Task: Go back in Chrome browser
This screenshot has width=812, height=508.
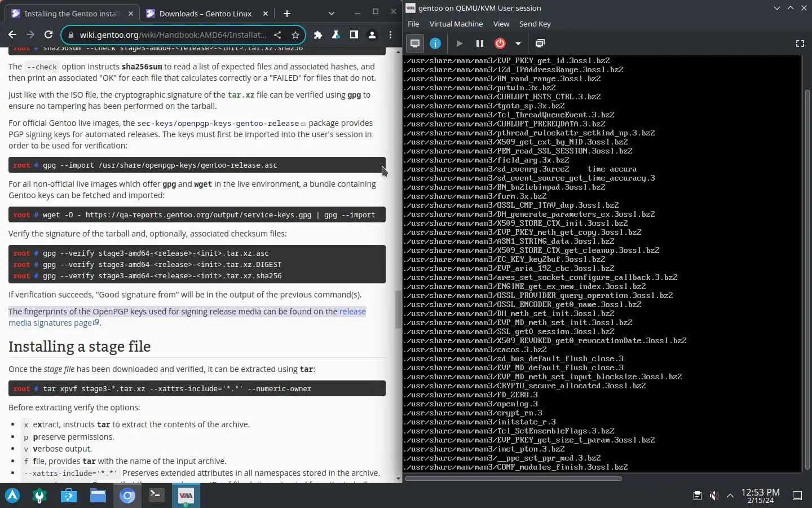Action: [x=12, y=35]
